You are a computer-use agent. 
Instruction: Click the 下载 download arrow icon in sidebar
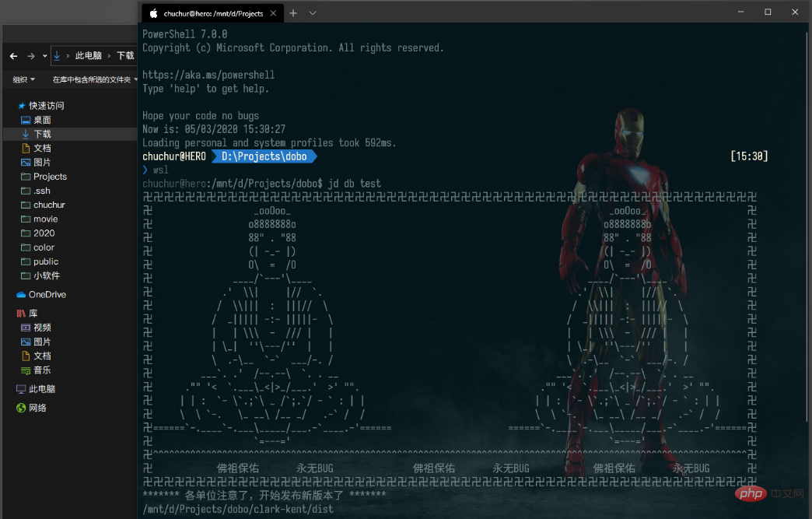click(x=26, y=134)
